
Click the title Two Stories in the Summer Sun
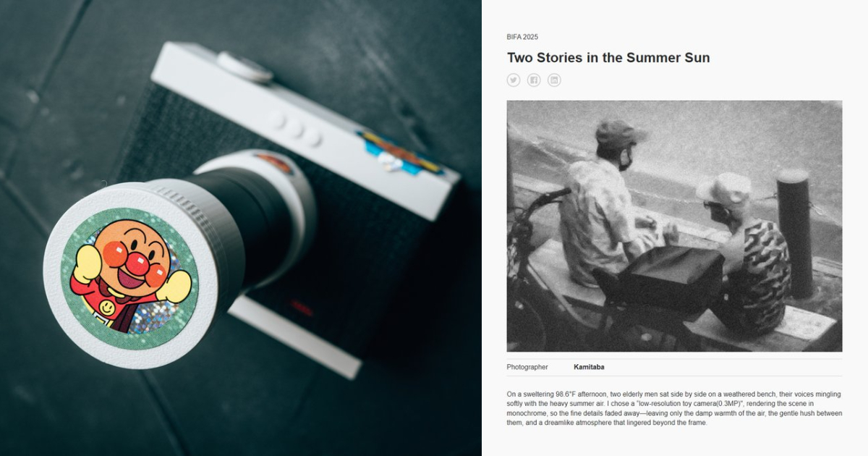pos(608,58)
